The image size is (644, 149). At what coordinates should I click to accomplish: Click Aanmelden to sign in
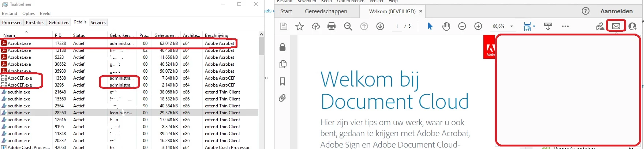pos(617,11)
